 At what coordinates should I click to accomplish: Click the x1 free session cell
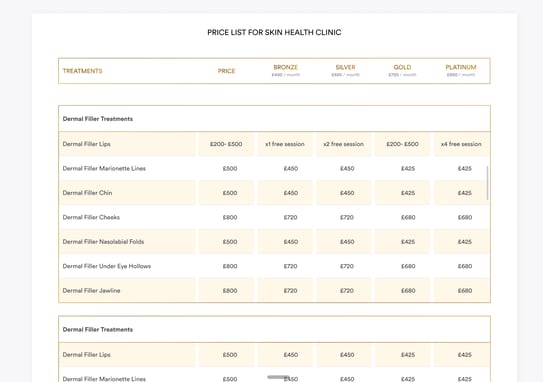[285, 144]
